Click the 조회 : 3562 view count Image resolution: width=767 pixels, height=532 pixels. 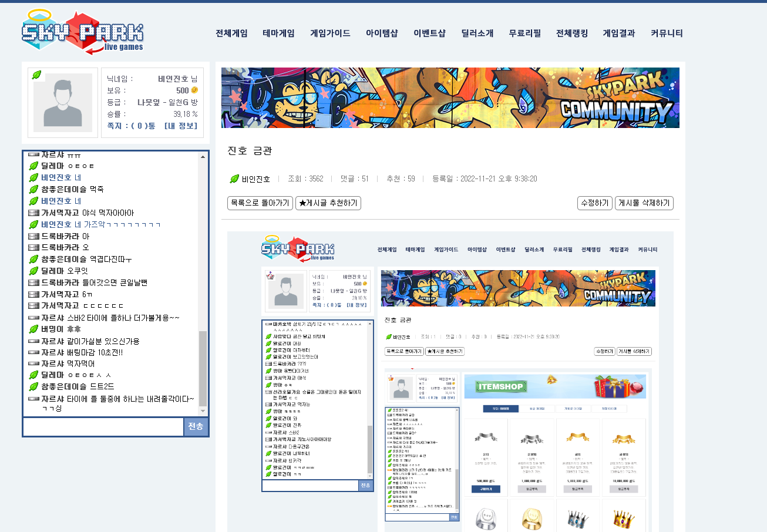305,179
